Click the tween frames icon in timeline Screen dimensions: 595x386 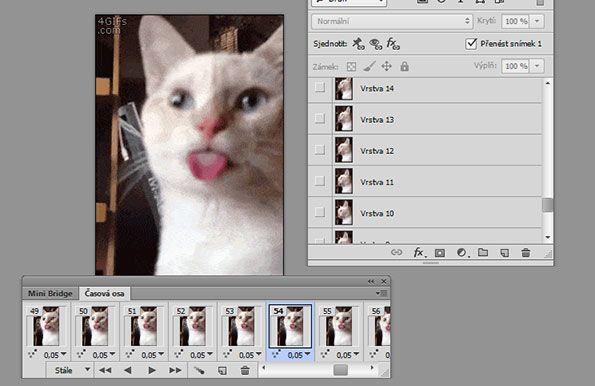[199, 370]
